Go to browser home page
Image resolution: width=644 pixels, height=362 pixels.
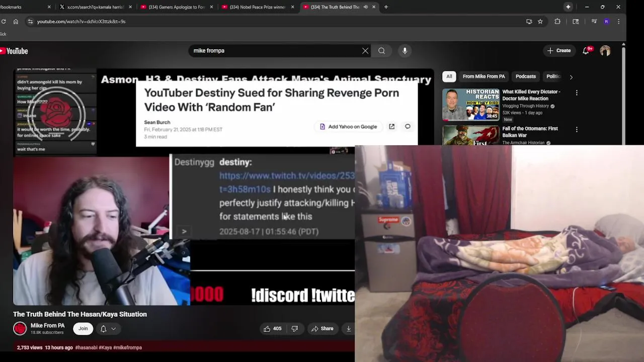click(x=16, y=22)
